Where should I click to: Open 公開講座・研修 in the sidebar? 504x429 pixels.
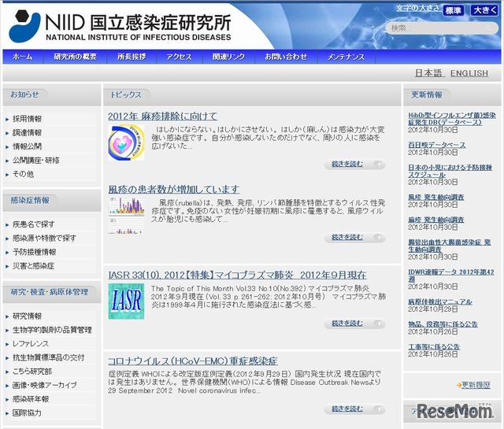tap(36, 161)
